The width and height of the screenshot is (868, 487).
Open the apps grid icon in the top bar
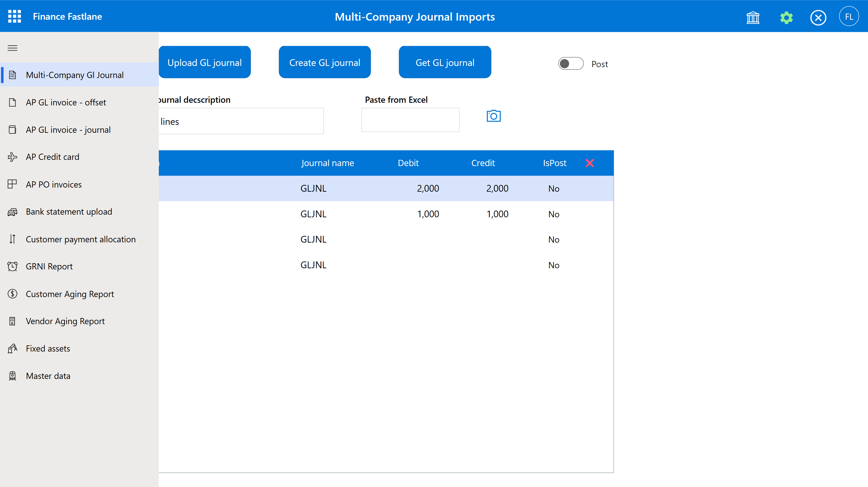tap(14, 16)
